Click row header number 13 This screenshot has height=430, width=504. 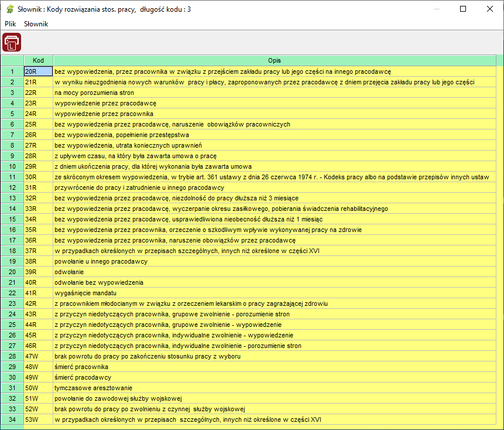(x=12, y=198)
